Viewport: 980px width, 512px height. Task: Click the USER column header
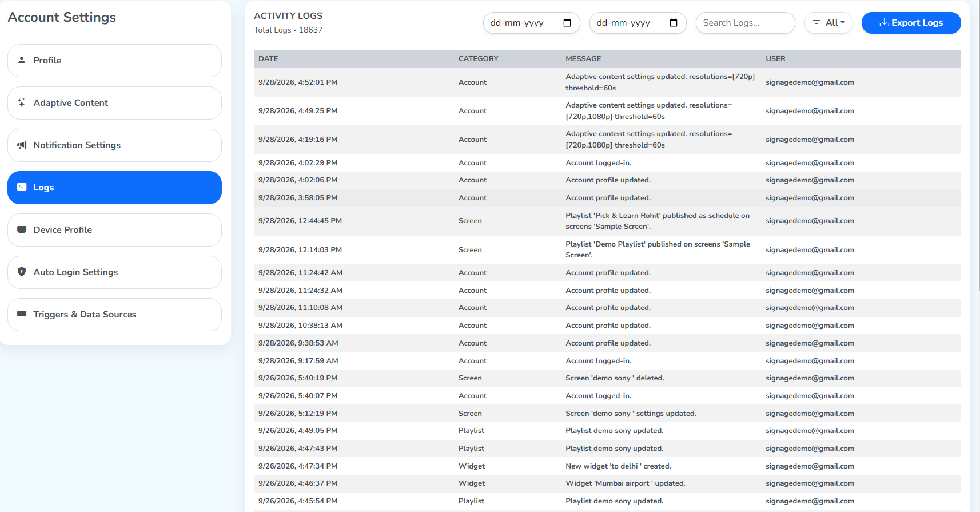pos(775,59)
